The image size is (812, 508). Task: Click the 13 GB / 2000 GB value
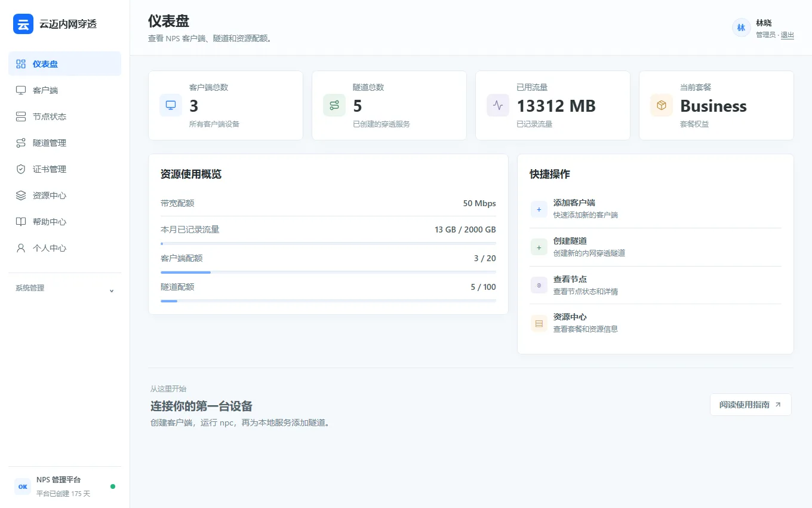[x=465, y=229]
